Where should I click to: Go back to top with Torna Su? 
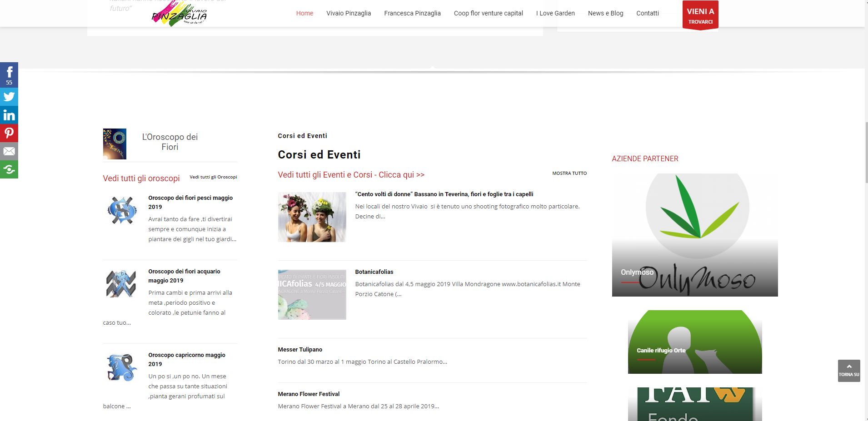coord(849,371)
